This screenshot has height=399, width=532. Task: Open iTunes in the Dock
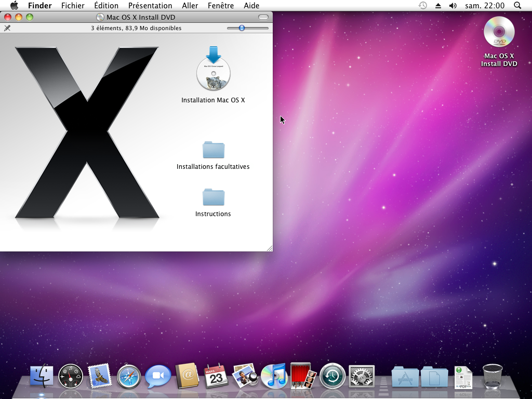(x=274, y=376)
